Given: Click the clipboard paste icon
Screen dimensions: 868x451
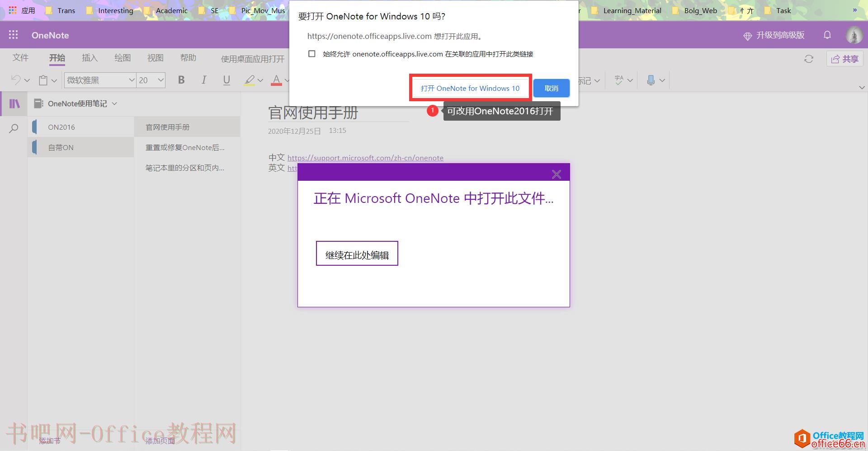Looking at the screenshot, I should tap(43, 80).
